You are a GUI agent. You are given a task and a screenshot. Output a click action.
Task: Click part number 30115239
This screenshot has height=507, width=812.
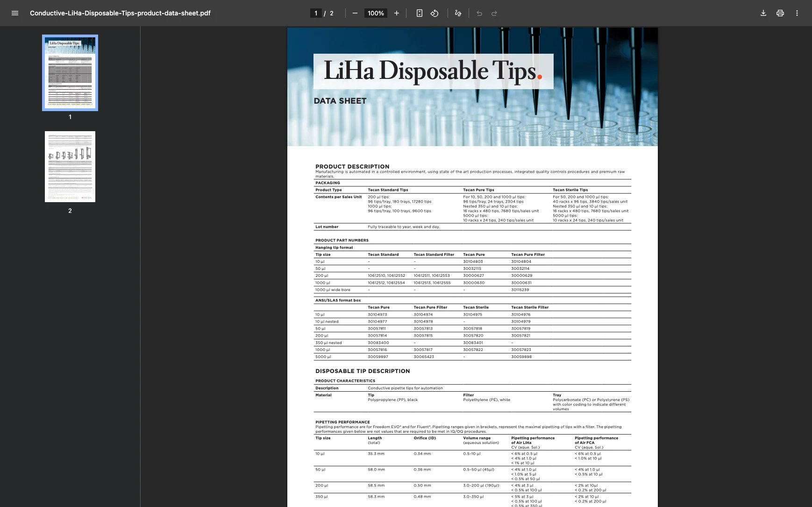click(x=521, y=290)
